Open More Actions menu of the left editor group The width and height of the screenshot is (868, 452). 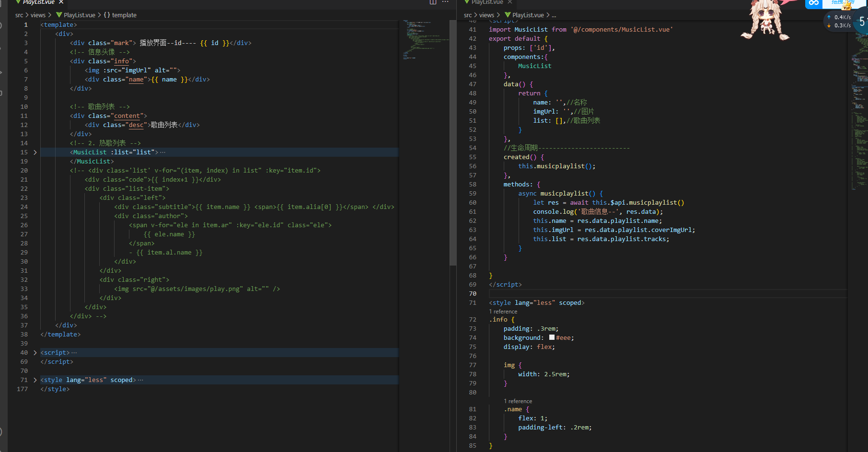point(445,2)
